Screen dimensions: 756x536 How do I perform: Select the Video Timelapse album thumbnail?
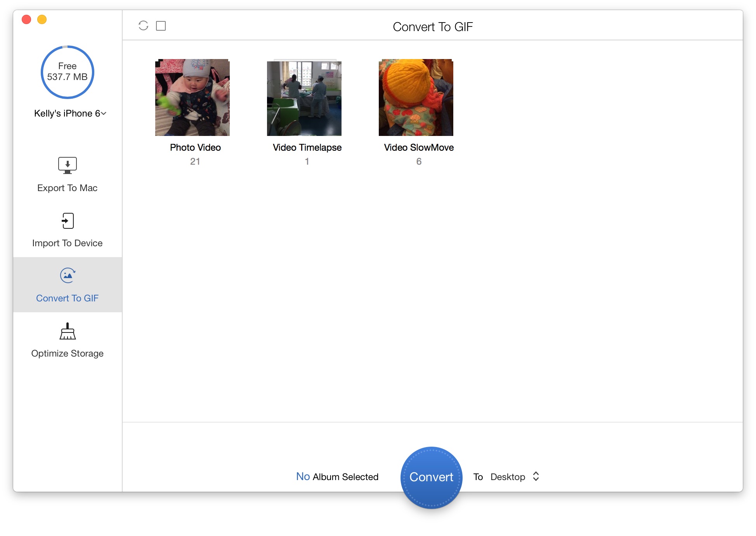point(304,97)
